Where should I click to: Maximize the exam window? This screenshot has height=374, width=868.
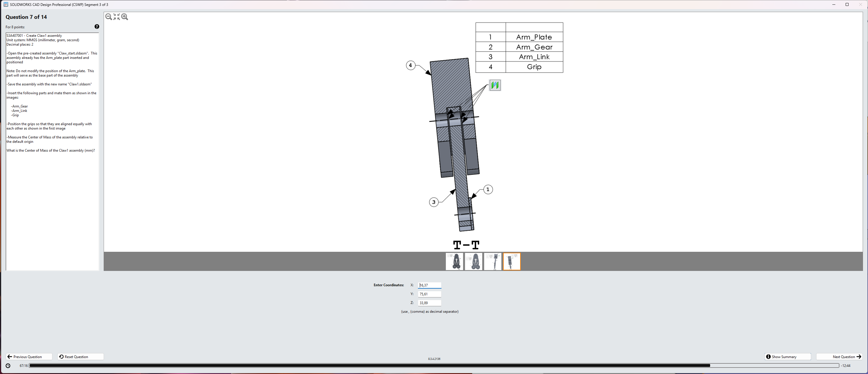click(847, 5)
